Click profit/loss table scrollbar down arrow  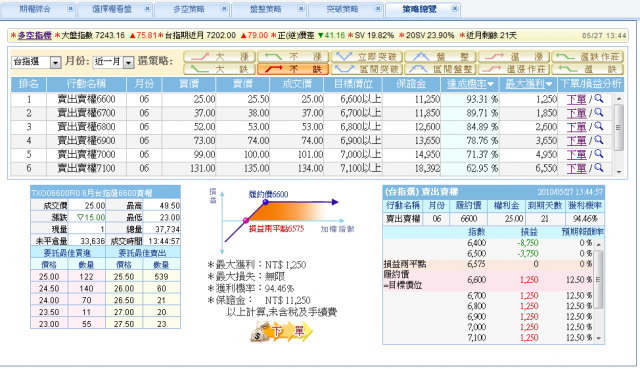click(x=599, y=338)
